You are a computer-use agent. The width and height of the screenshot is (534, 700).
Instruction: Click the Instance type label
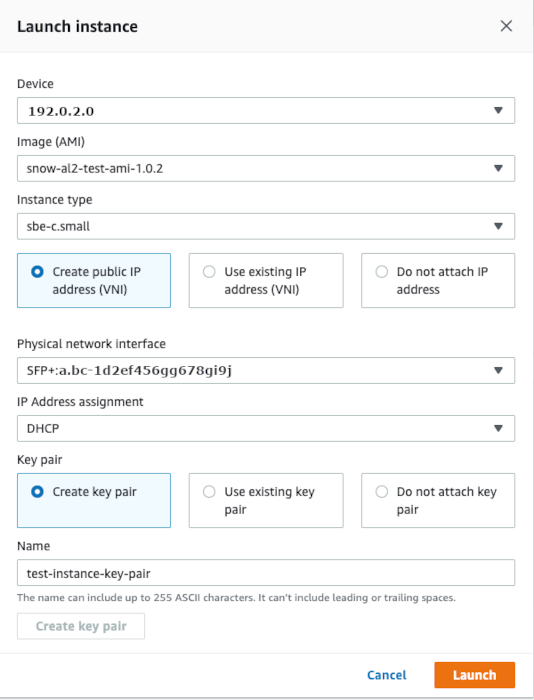[54, 200]
